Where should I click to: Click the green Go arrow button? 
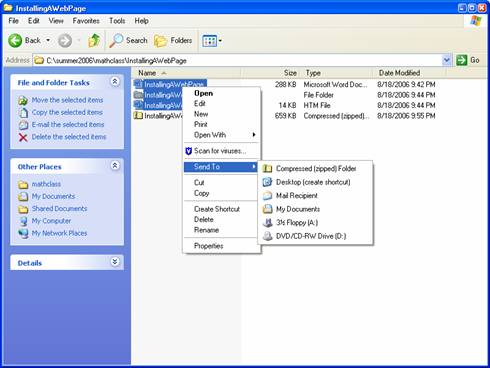pyautogui.click(x=461, y=60)
